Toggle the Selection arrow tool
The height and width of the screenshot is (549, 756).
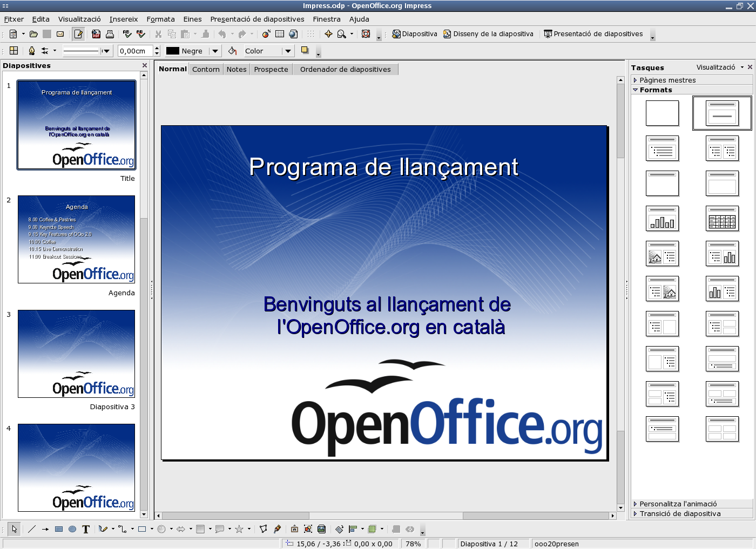(15, 529)
